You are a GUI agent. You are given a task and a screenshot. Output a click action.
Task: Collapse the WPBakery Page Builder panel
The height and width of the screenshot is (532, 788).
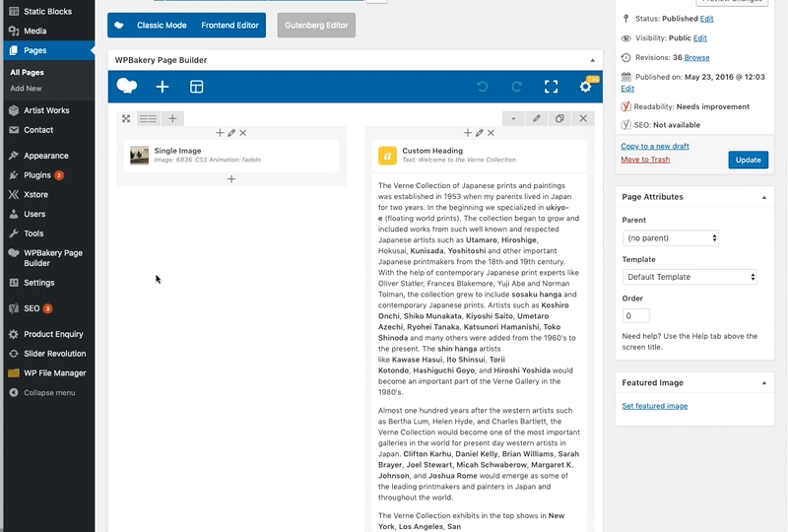pyautogui.click(x=593, y=60)
